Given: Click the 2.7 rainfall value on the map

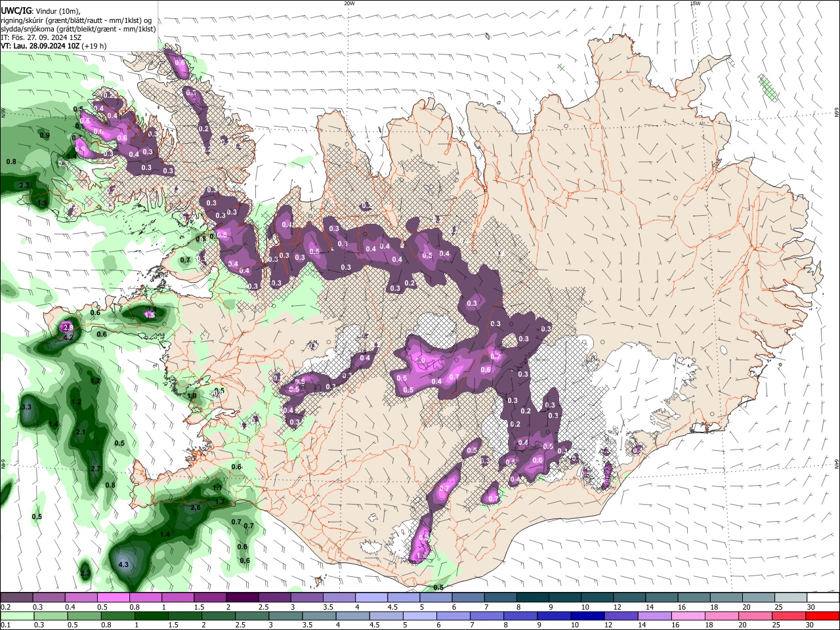Looking at the screenshot, I should (x=95, y=469).
